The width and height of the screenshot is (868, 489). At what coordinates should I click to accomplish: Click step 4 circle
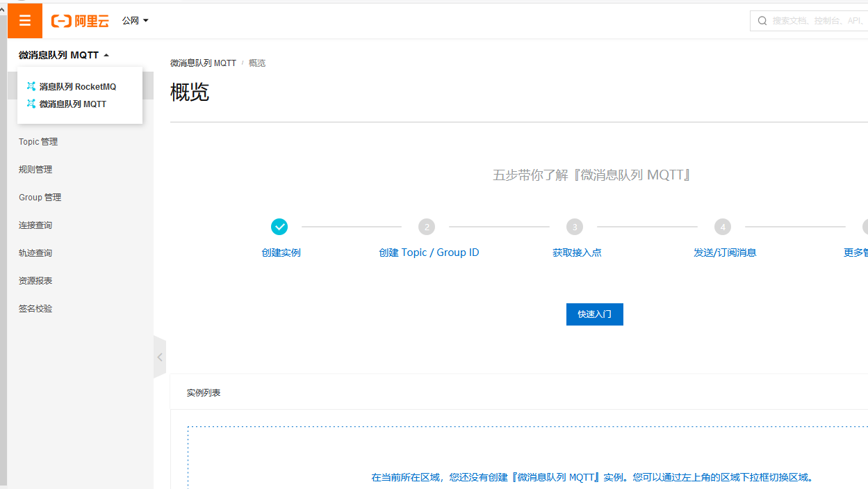pyautogui.click(x=723, y=227)
